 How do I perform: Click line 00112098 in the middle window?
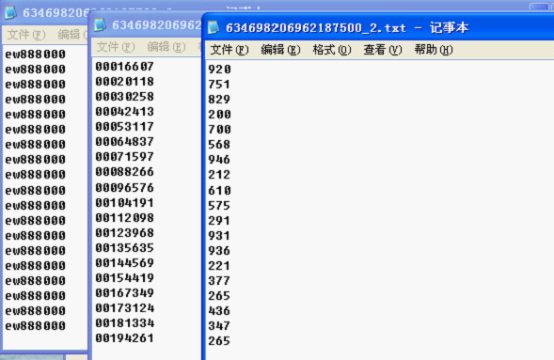coord(125,218)
